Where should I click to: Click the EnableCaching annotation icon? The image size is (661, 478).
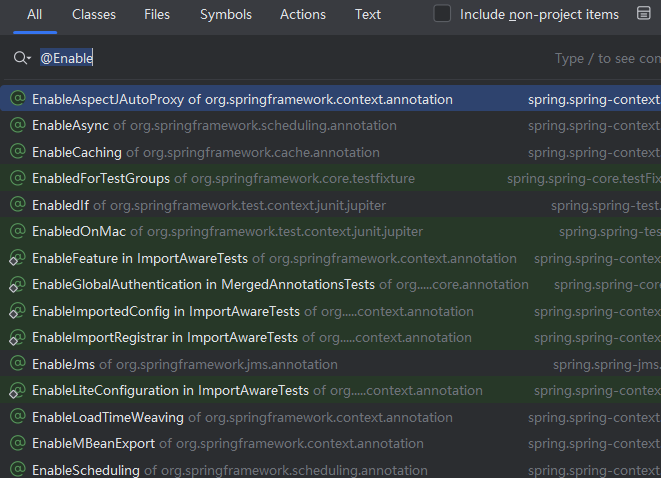click(17, 152)
